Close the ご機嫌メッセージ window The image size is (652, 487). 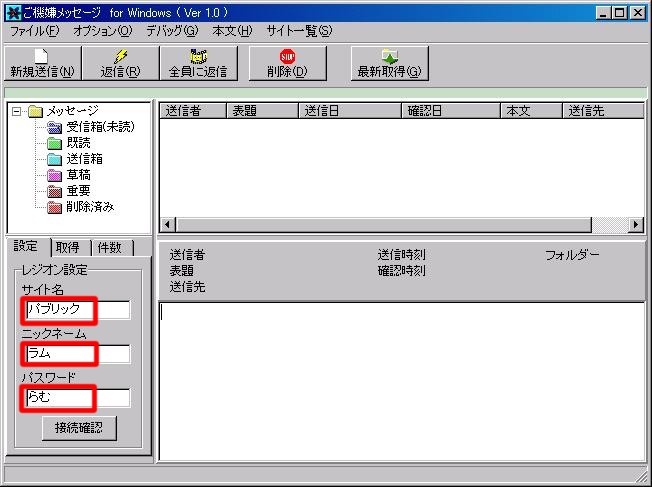pyautogui.click(x=637, y=13)
